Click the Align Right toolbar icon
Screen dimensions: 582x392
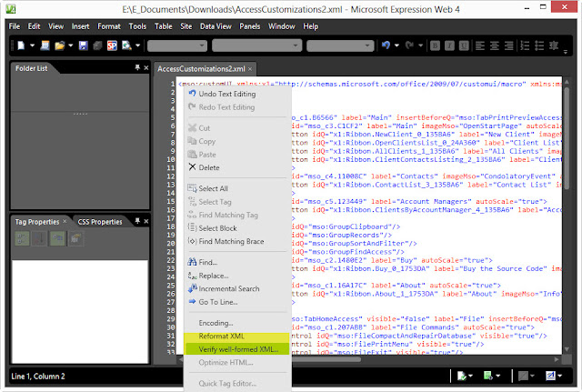[x=509, y=45]
